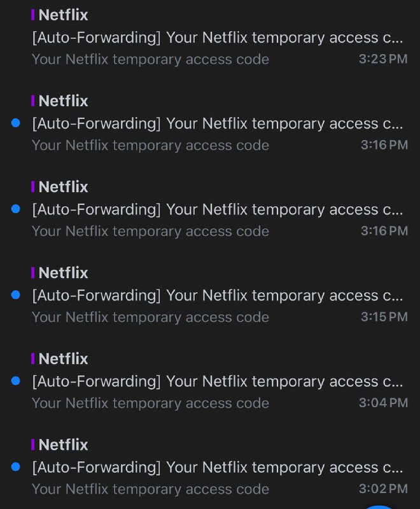Click the purple category bar on the 3:23 PM email
The image size is (420, 509).
[33, 15]
